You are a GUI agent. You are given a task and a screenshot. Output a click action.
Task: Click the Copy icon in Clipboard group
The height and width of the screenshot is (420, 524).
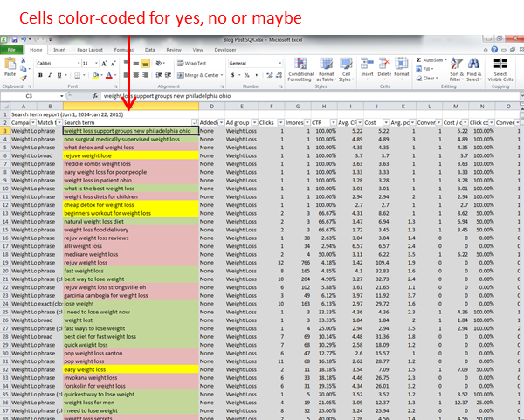tap(23, 69)
